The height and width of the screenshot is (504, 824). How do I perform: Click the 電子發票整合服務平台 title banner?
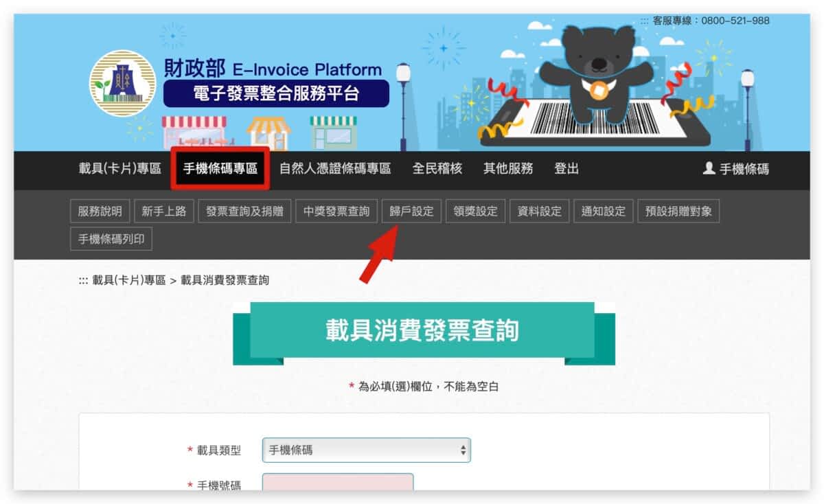pos(276,93)
